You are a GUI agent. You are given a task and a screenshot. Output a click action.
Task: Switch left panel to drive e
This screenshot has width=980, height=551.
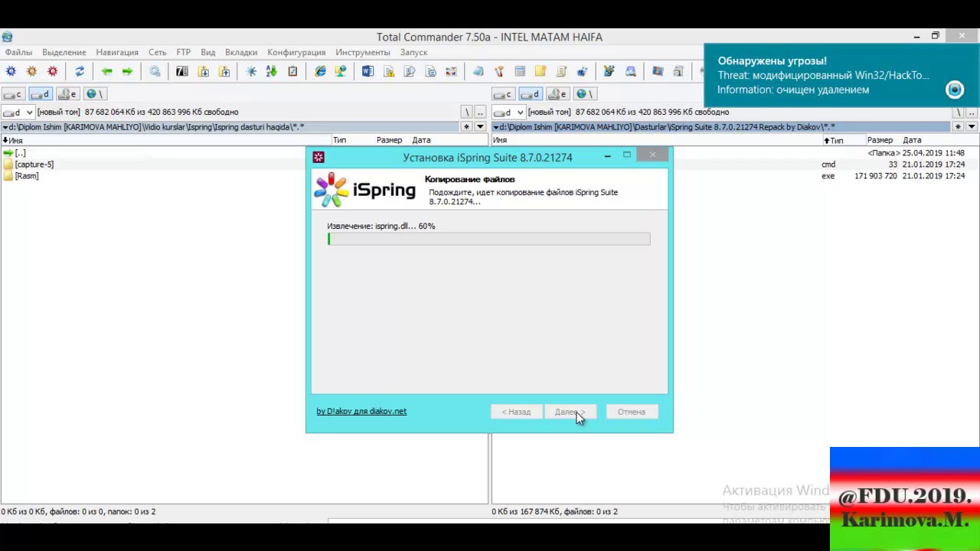coord(67,93)
